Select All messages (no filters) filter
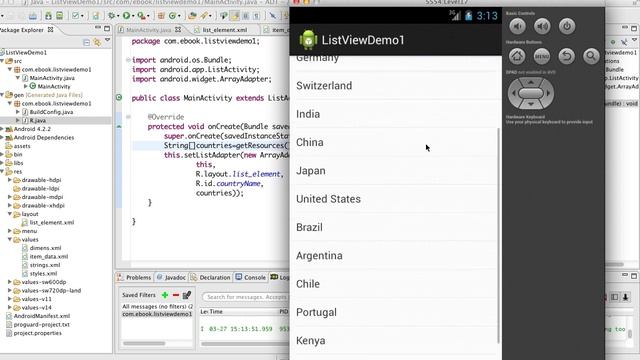Screen dimensions: 640x360 point(157,307)
